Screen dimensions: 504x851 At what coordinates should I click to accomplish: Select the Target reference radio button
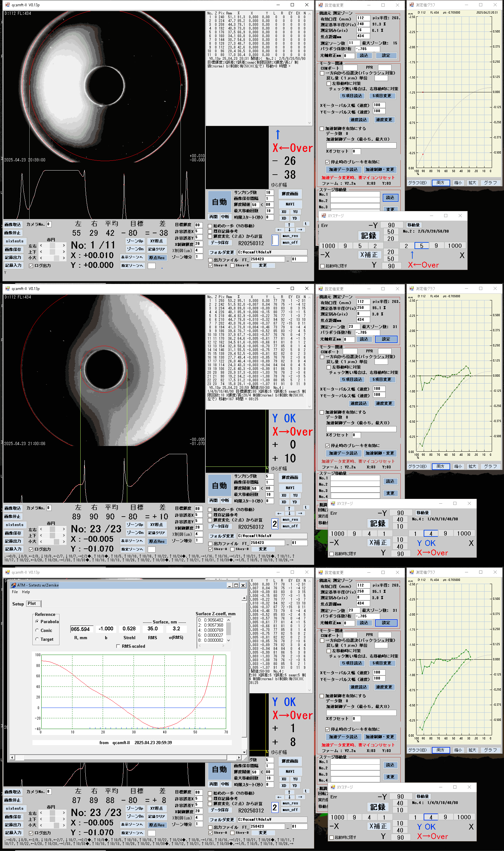click(37, 639)
